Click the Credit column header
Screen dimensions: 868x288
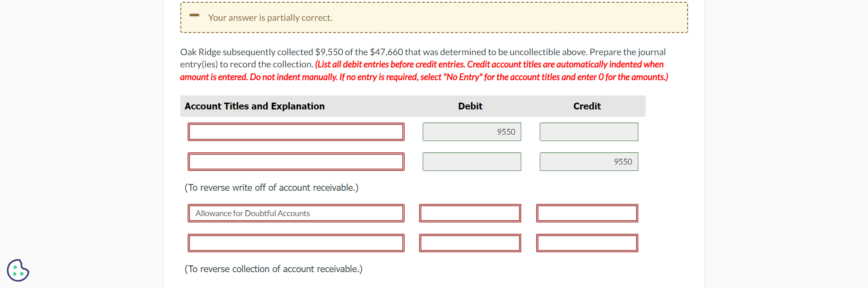pyautogui.click(x=587, y=106)
